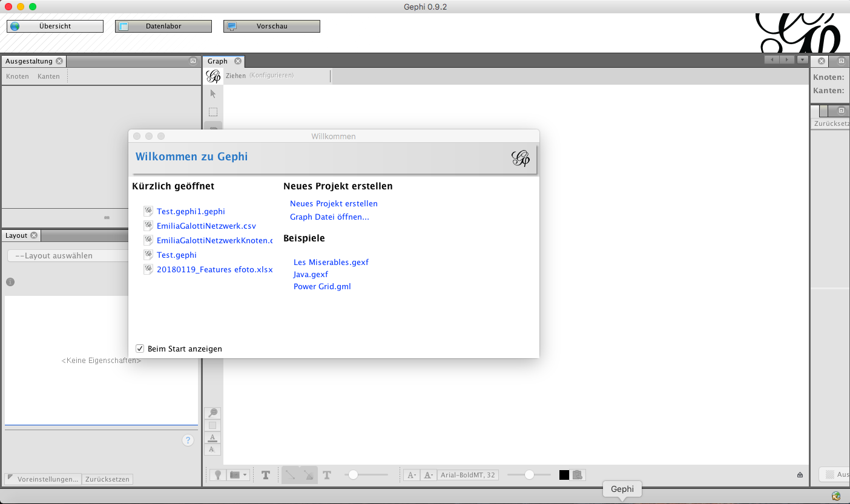Click Zurücksetzen in the Layout panel
The height and width of the screenshot is (504, 850).
pyautogui.click(x=107, y=479)
